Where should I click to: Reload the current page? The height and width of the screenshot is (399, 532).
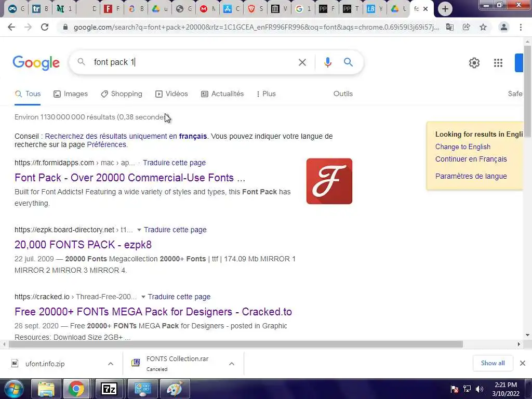click(45, 27)
